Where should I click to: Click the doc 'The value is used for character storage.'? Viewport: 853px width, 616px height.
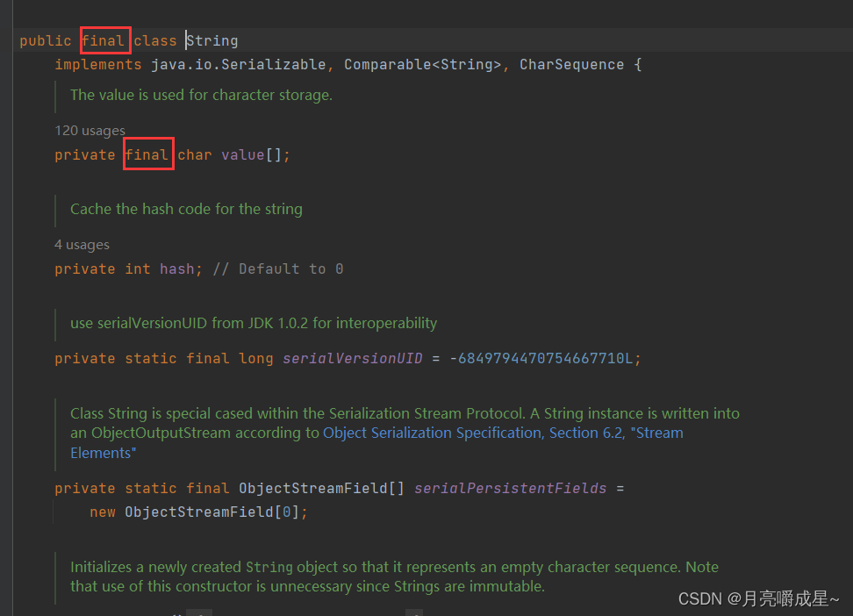tap(201, 96)
